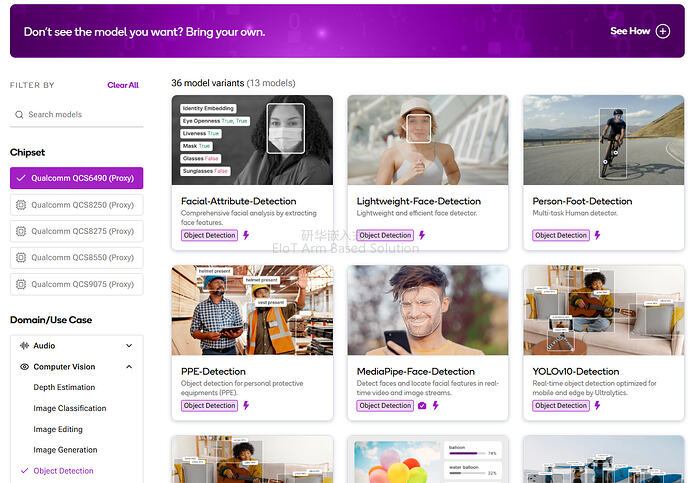This screenshot has height=483, width=690.
Task: Collapse the Computer Vision category chevron
Action: (x=129, y=367)
